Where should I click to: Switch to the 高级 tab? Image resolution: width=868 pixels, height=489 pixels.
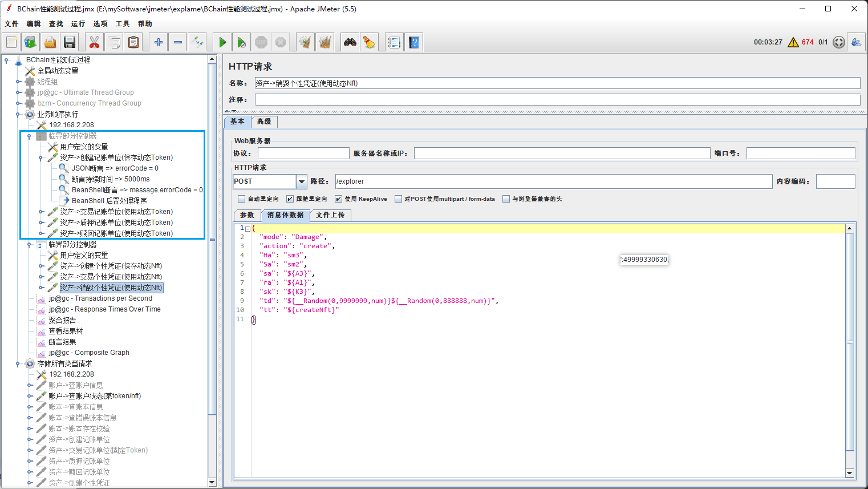[264, 122]
